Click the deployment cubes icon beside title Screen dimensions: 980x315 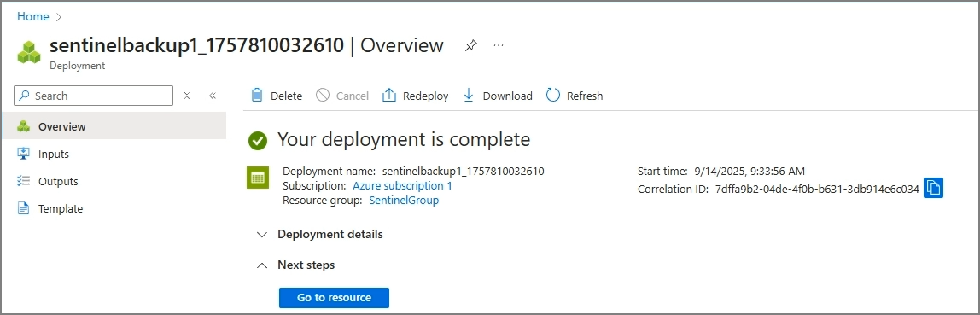point(28,52)
